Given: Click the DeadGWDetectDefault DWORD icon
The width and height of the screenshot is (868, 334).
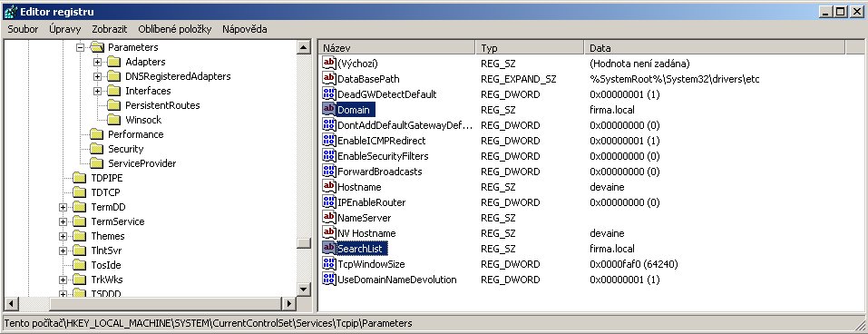Looking at the screenshot, I should pyautogui.click(x=329, y=94).
